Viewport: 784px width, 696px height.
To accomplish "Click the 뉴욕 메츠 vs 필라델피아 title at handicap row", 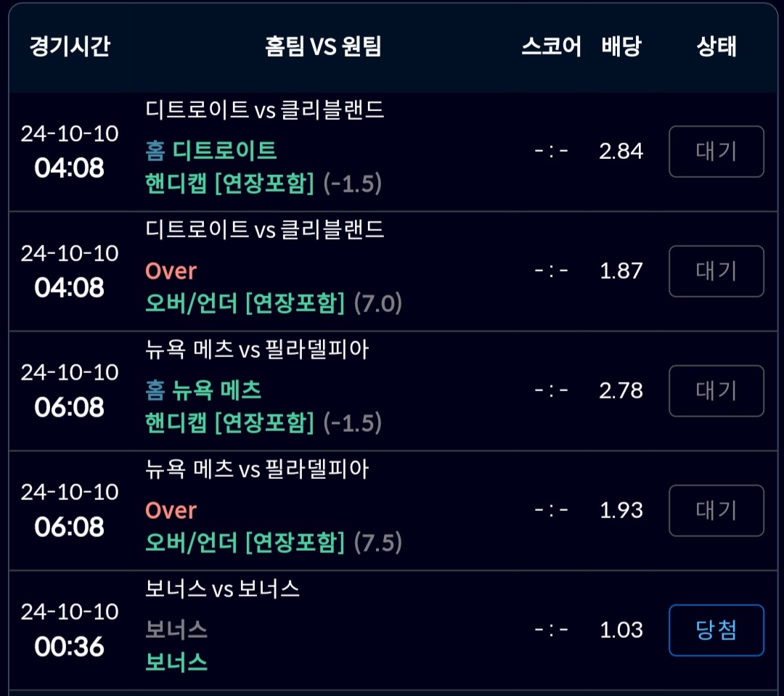I will click(257, 349).
